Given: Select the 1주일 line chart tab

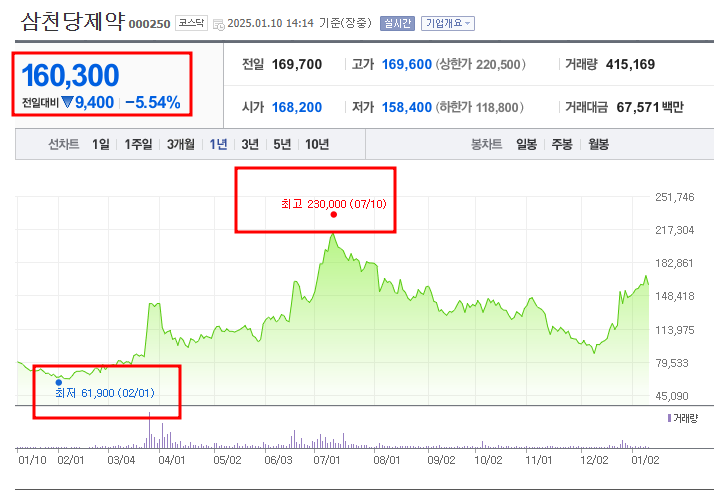Looking at the screenshot, I should coord(138,144).
